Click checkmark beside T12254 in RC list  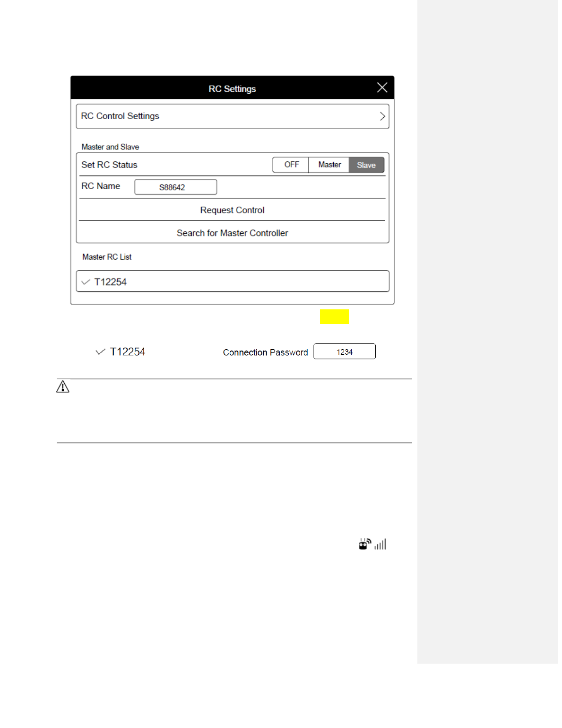[86, 282]
